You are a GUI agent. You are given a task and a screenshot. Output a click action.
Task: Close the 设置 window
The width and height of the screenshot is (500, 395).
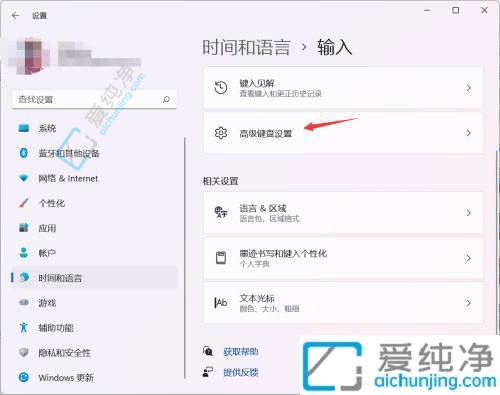pyautogui.click(x=484, y=10)
